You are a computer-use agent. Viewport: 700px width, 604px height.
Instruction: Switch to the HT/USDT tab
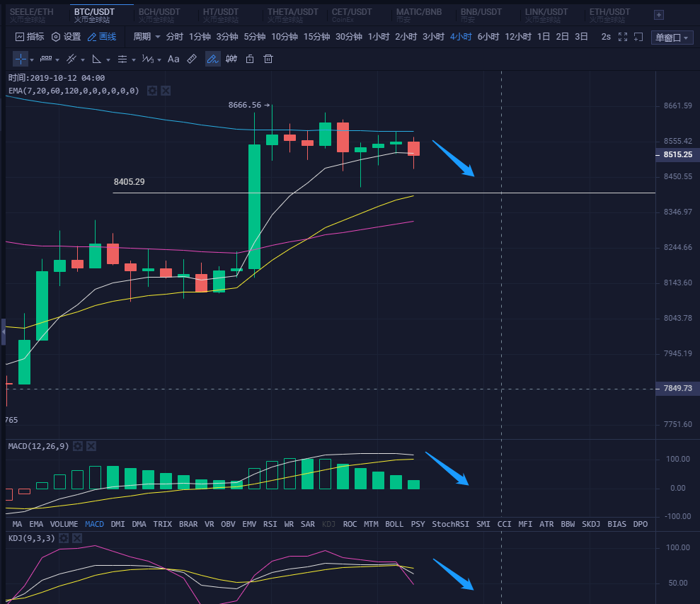point(221,15)
